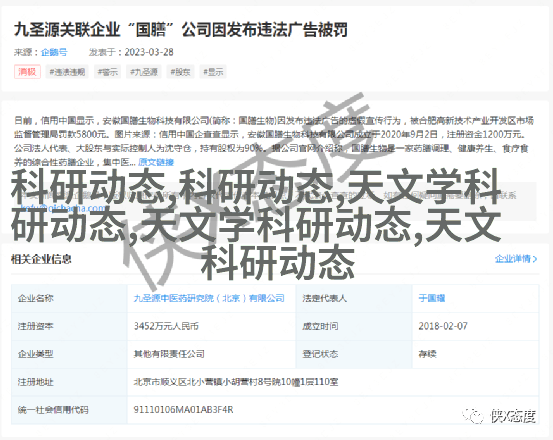Click the #警示 tag

pyautogui.click(x=108, y=72)
